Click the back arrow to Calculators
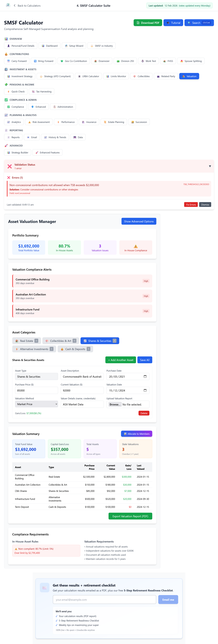This screenshot has width=218, height=644. click(x=14, y=5)
